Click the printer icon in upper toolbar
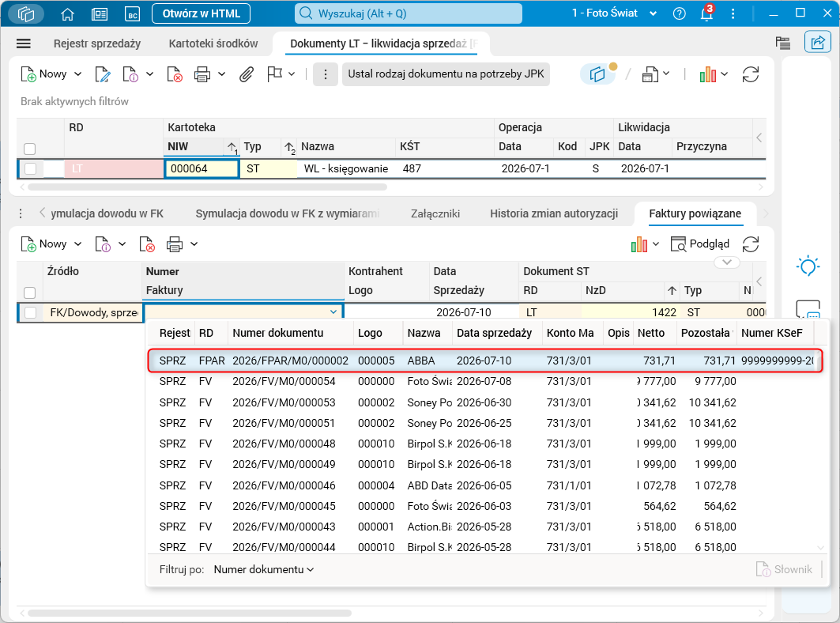Viewport: 840px width, 623px height. 202,74
